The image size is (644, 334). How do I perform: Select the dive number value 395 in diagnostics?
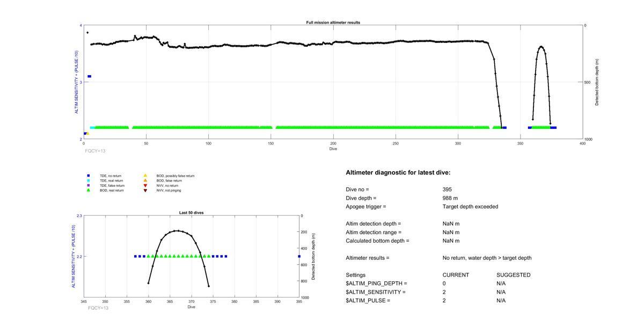447,190
